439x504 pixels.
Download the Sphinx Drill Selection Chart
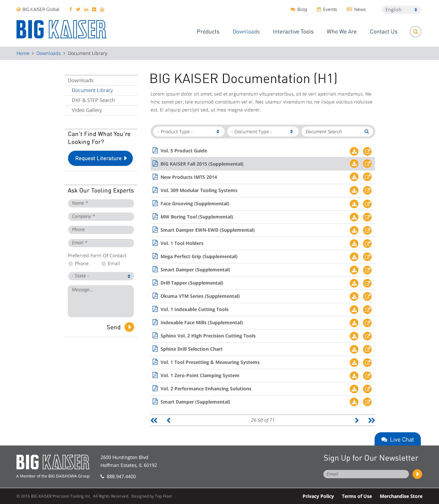[354, 349]
